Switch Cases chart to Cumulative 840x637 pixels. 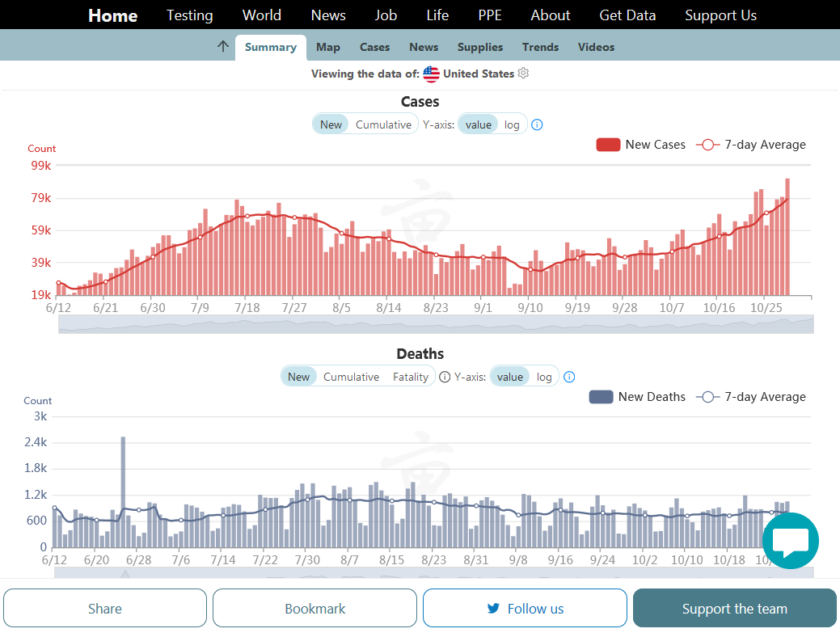point(383,124)
